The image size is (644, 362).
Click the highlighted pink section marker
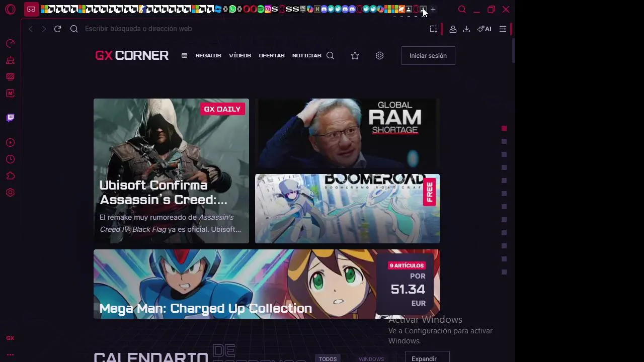click(504, 128)
